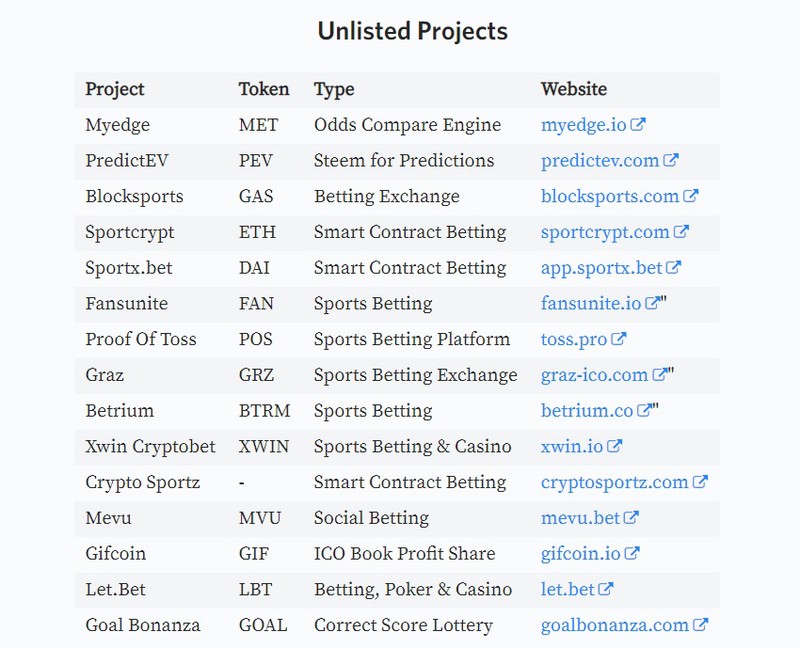Visit the goalbonanza.com text link
The width and height of the screenshot is (800, 648).
coord(615,625)
